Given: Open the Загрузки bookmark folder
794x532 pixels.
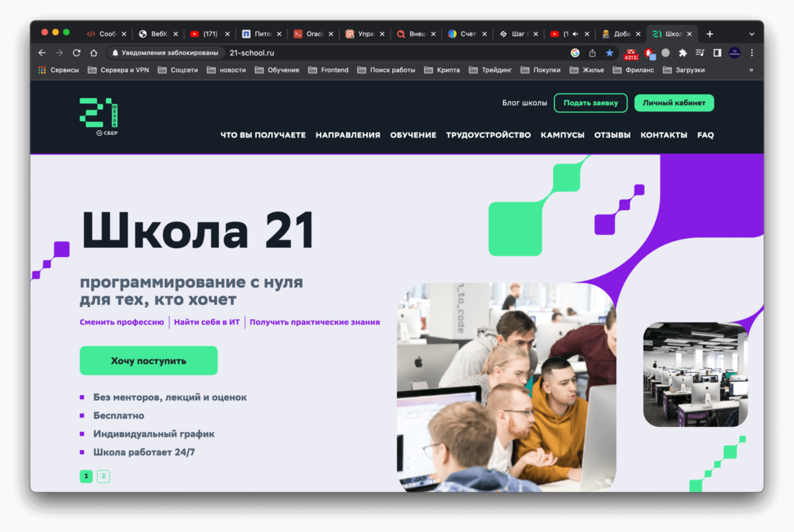Looking at the screenshot, I should (x=684, y=70).
